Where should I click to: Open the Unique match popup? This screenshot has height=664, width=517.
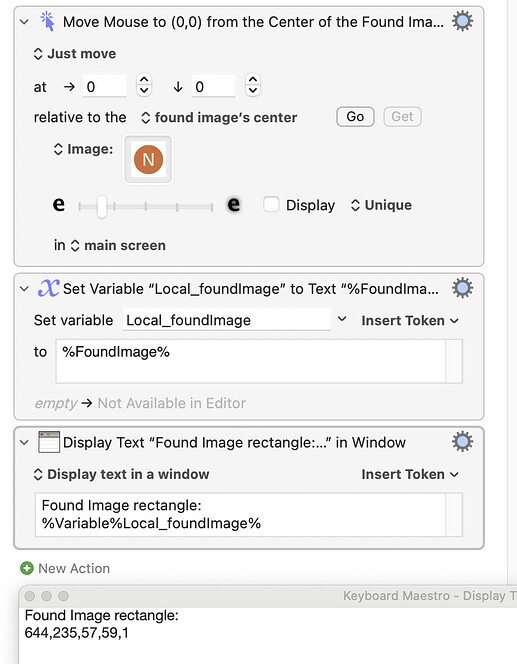coord(382,205)
